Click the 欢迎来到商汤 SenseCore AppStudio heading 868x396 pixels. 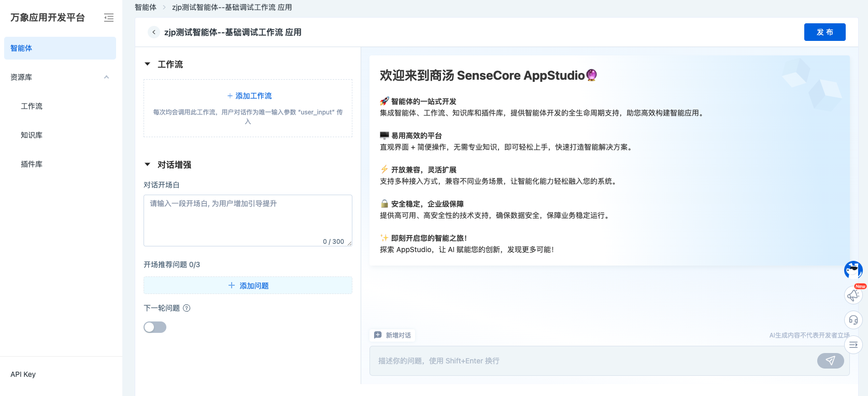tap(488, 76)
